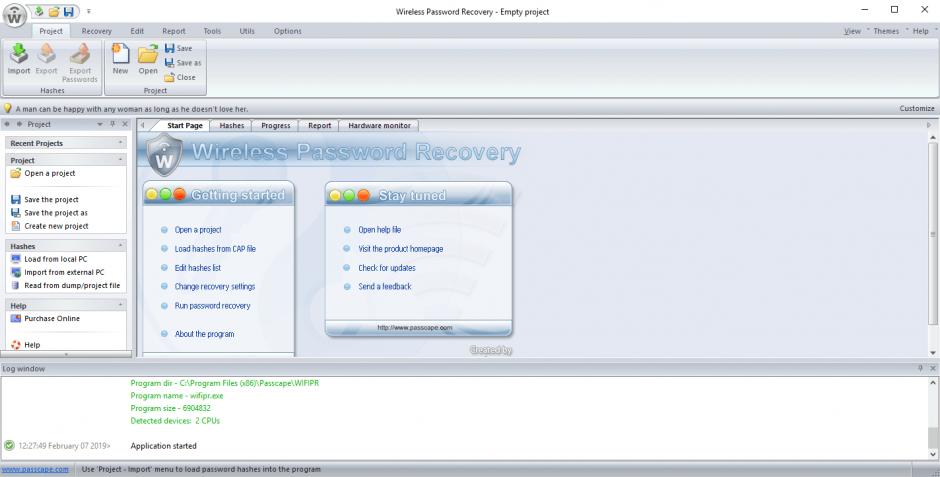The image size is (940, 477).
Task: Open the Report ribbon tab
Action: (x=174, y=31)
